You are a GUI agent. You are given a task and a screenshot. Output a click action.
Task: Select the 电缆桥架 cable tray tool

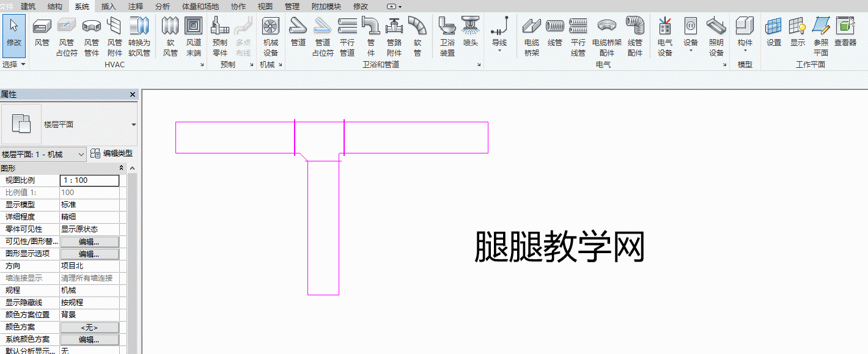(x=532, y=36)
